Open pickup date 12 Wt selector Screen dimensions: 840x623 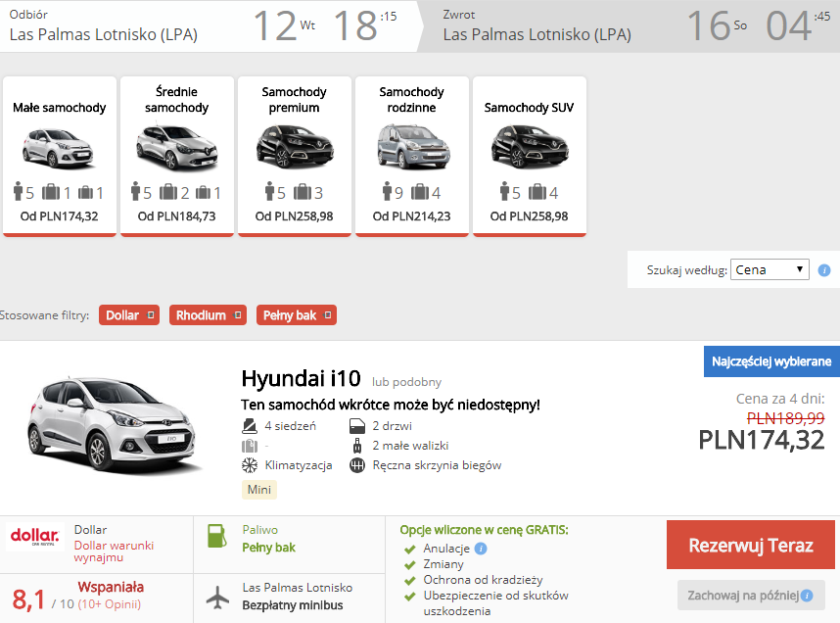point(285,25)
